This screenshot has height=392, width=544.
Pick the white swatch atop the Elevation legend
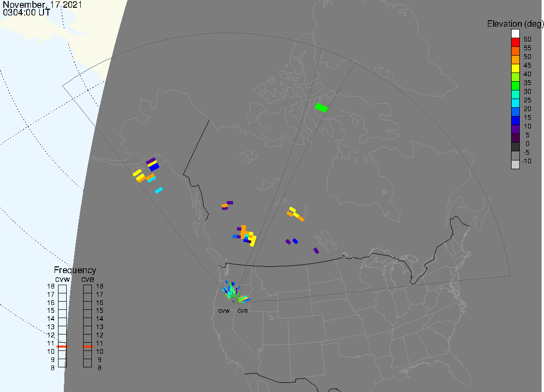515,34
